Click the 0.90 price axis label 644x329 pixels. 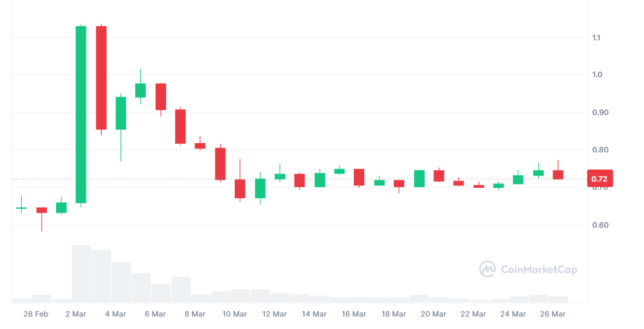click(599, 113)
